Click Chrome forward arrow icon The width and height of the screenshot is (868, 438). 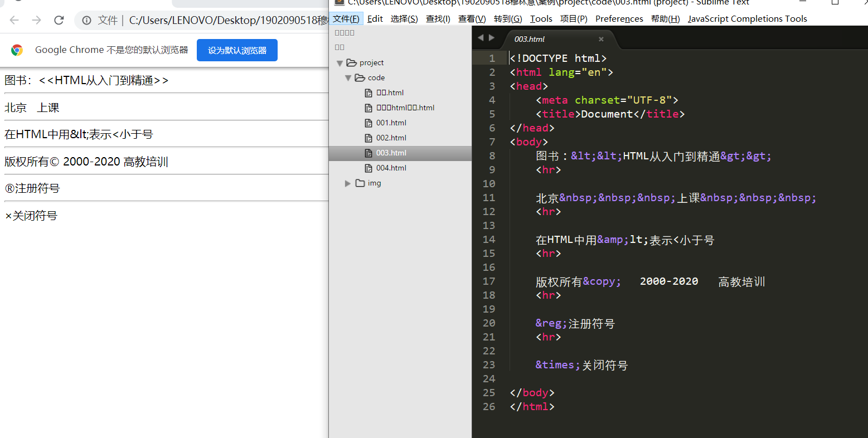tap(37, 20)
